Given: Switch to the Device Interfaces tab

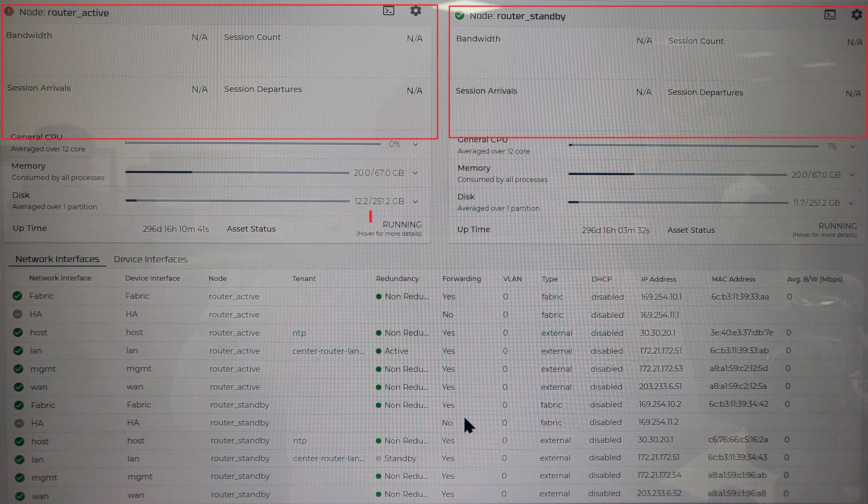Looking at the screenshot, I should 150,259.
